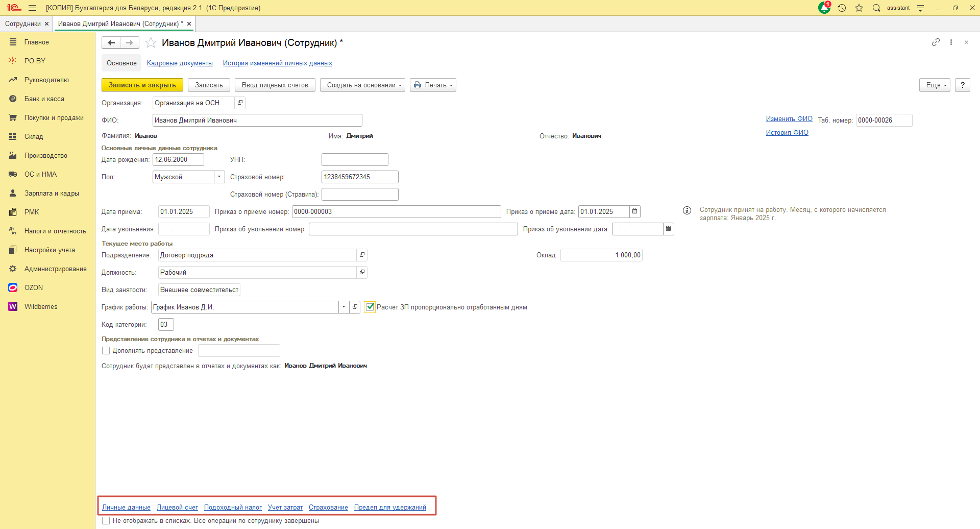Viewport: 980px width, 529px height.
Task: Uncheck proportional salary calculation checkbox
Action: coord(370,307)
